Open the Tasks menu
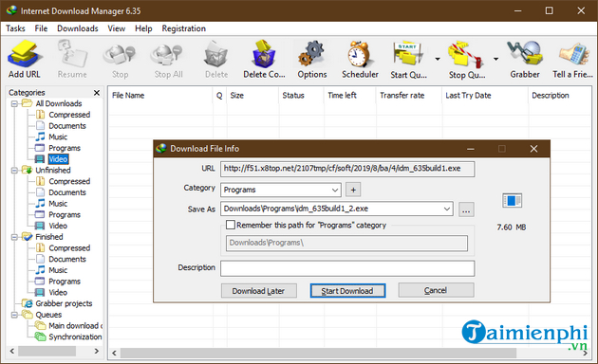The width and height of the screenshot is (598, 364). 15,28
